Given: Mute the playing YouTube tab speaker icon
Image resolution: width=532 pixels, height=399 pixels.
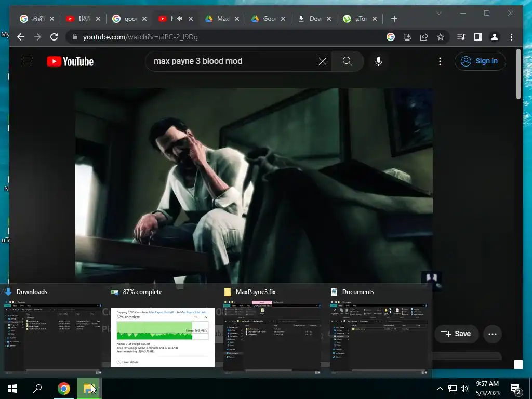Looking at the screenshot, I should coord(179,19).
